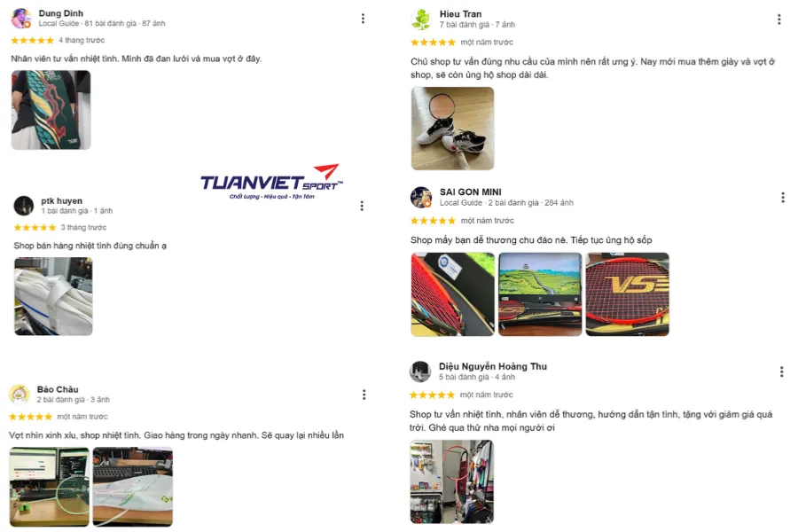Viewport: 798px width, 532px height.
Task: Click Dung Dinh's profile avatar
Action: 21,19
